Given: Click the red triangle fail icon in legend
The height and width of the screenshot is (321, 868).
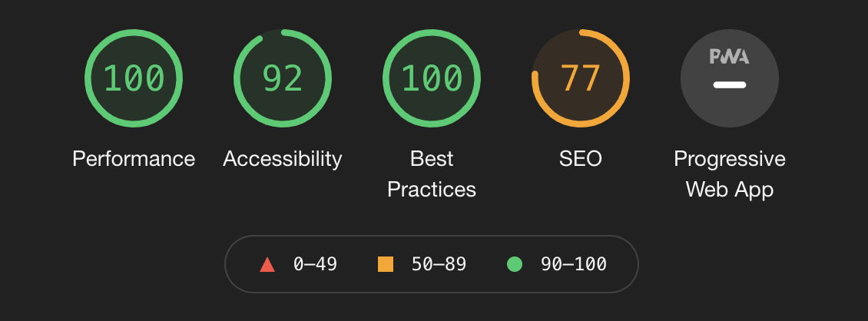Looking at the screenshot, I should pos(267,264).
